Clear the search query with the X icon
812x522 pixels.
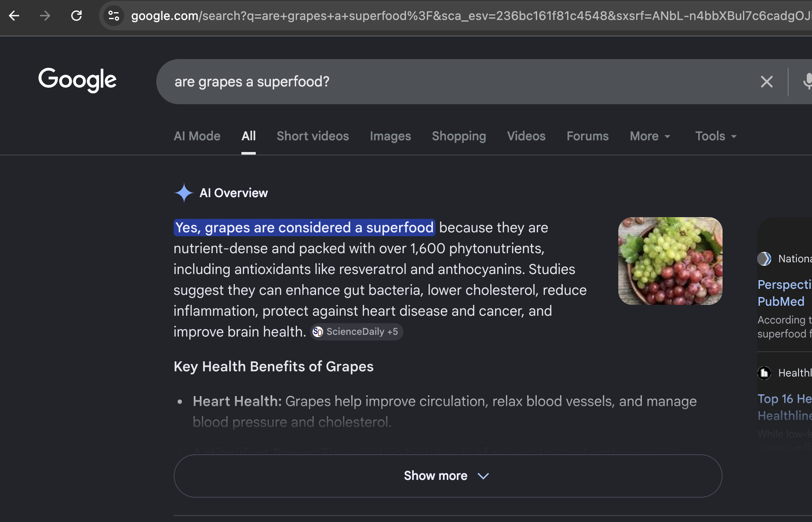click(767, 82)
